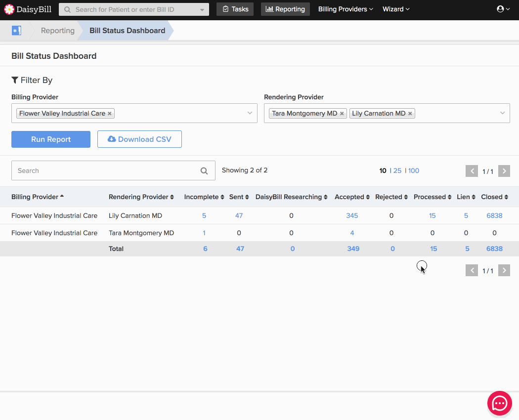Remove Tara Montgomery MD tag
This screenshot has height=420, width=519.
tap(342, 114)
